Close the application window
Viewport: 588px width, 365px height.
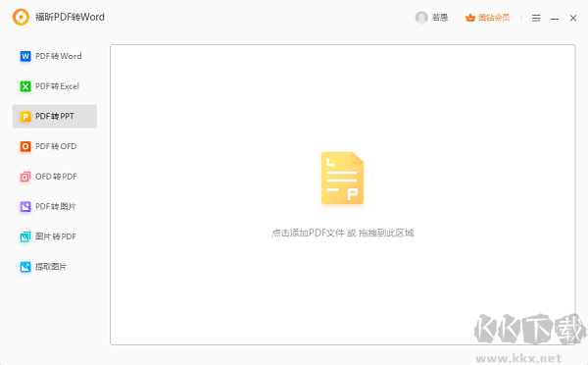(x=573, y=18)
